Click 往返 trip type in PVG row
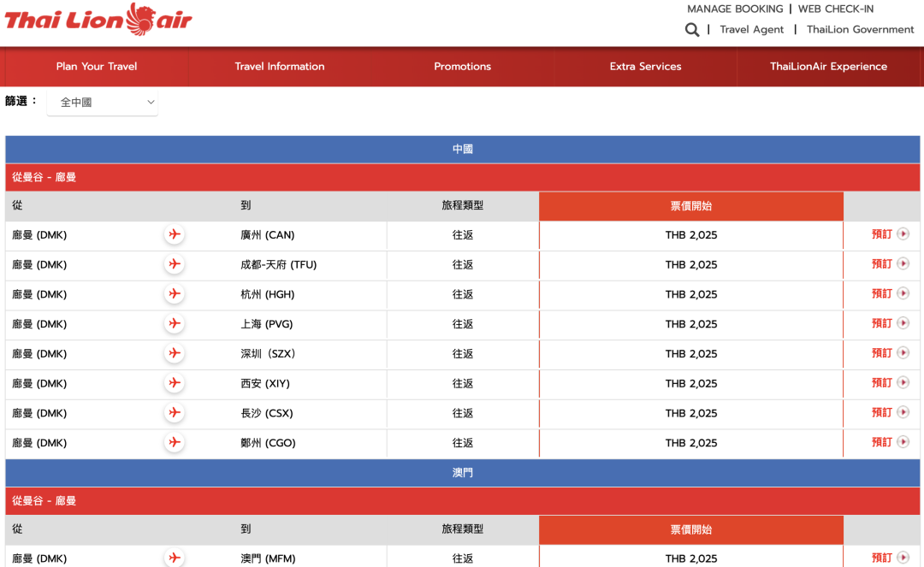Viewport: 924px width, 567px height. pyautogui.click(x=463, y=324)
